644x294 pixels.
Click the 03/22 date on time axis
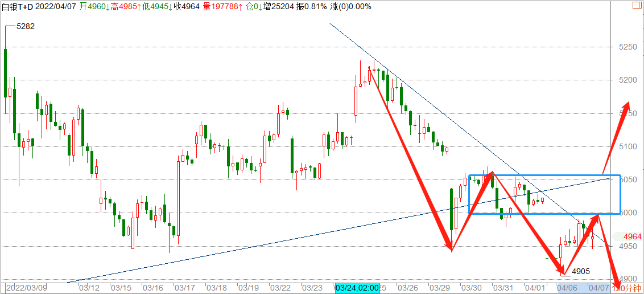(280, 287)
